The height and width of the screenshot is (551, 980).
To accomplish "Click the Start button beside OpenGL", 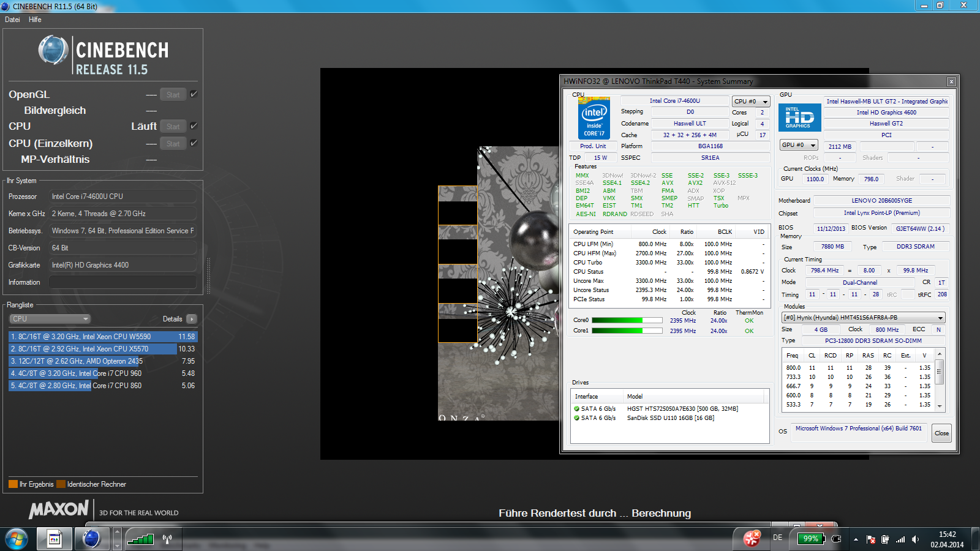I will tap(173, 94).
